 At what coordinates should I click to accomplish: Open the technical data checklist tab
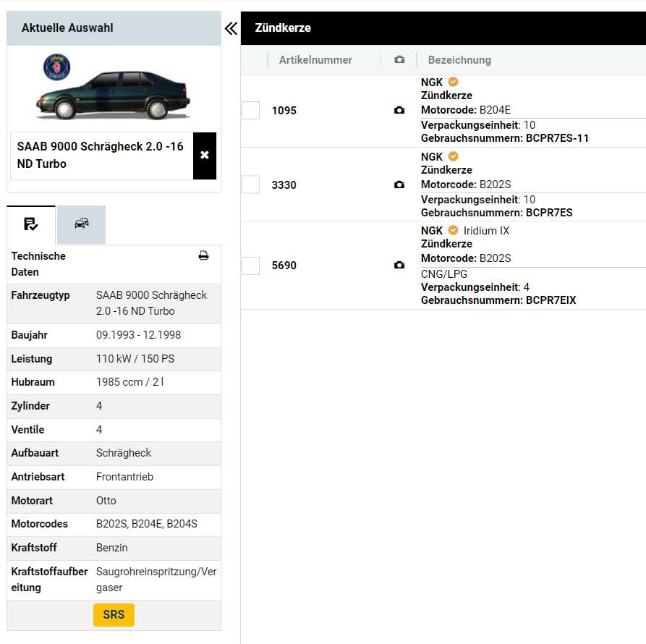[x=31, y=224]
